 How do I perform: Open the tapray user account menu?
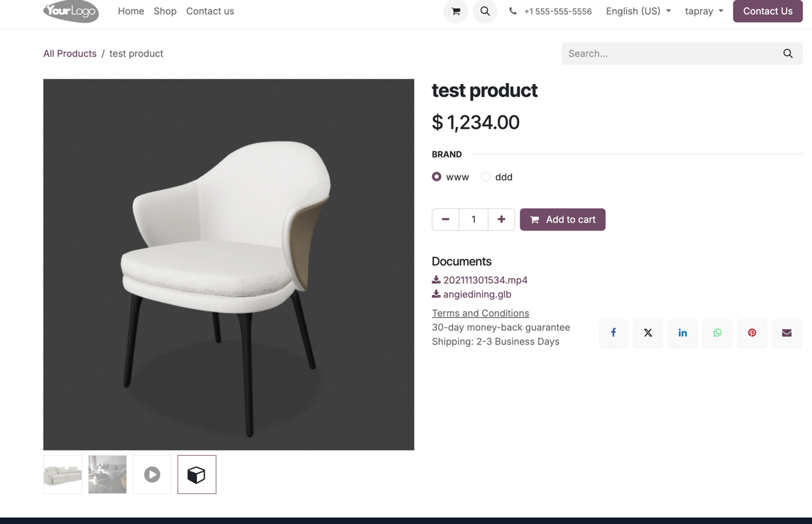pyautogui.click(x=703, y=12)
